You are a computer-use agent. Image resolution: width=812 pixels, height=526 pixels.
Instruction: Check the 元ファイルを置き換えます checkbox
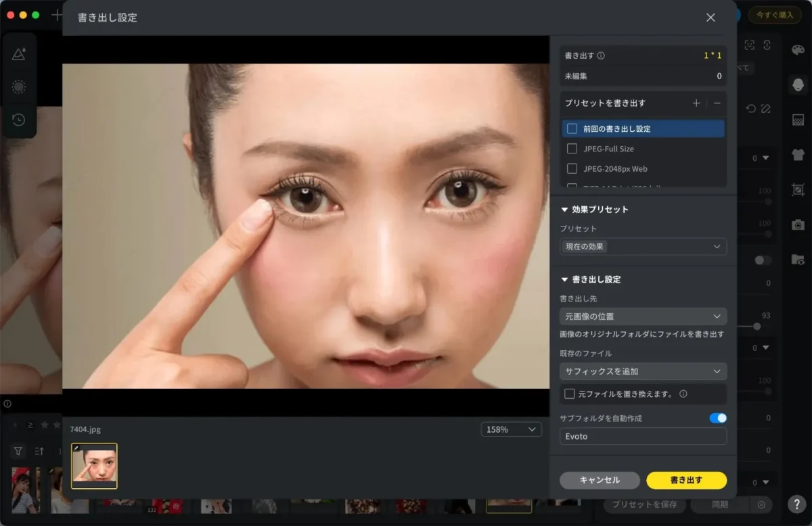click(570, 393)
